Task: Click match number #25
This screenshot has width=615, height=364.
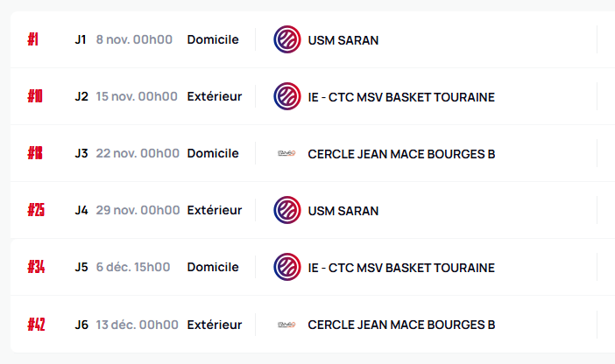Action: [x=36, y=211]
